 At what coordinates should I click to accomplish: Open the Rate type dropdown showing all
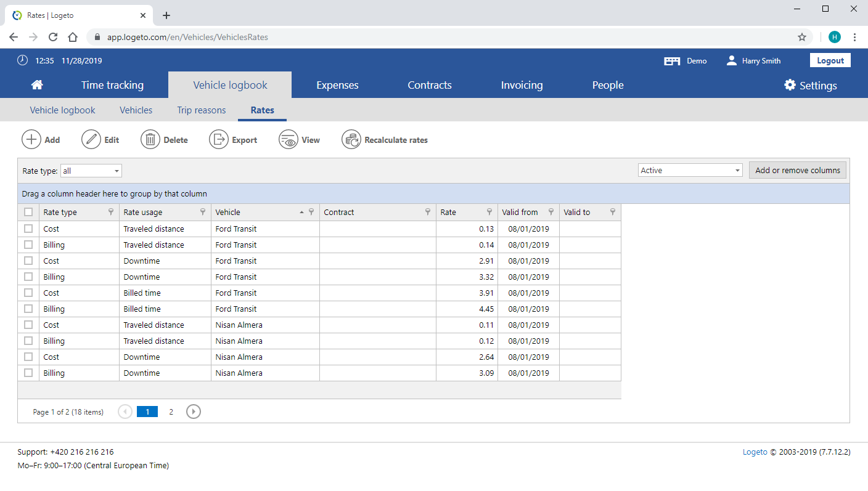point(91,171)
